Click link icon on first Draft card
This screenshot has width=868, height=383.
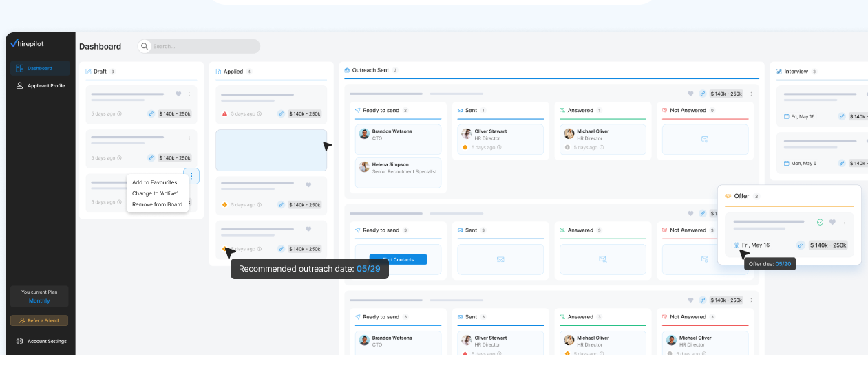(151, 113)
